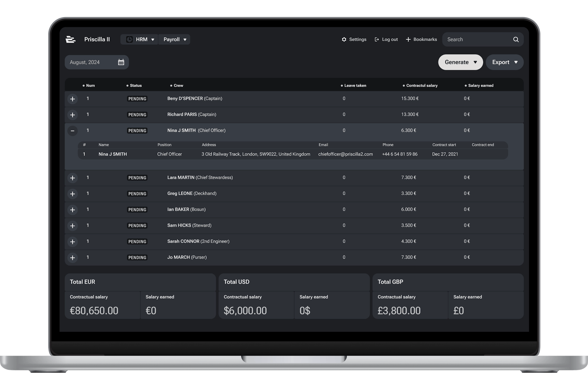
Task: Click the Priscilla II ship logo icon
Action: tap(70, 39)
